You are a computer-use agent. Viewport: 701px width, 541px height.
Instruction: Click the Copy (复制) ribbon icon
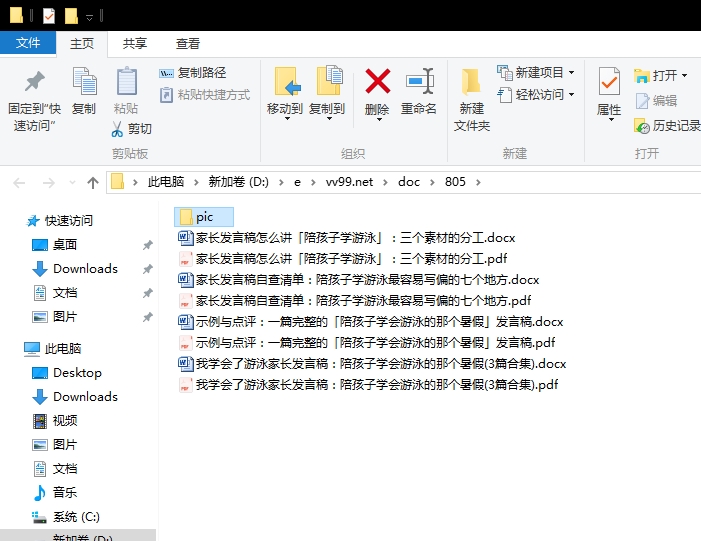(84, 81)
